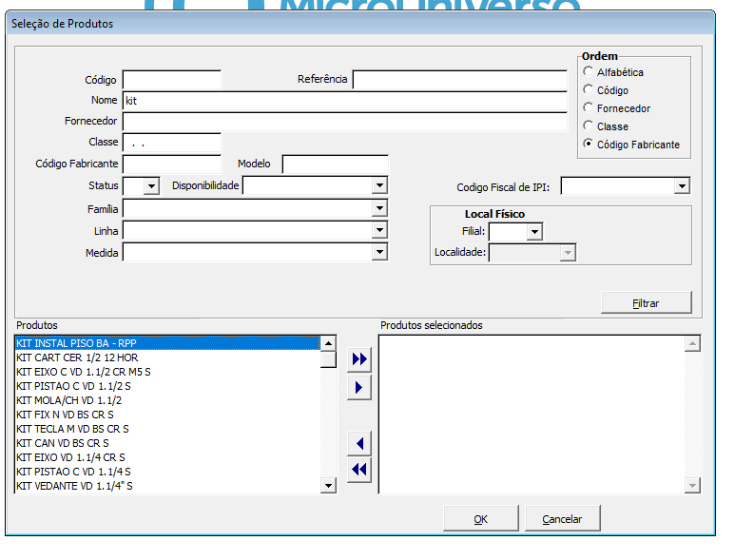The image size is (735, 560).
Task: Expand the Filial dropdown
Action: pyautogui.click(x=534, y=232)
